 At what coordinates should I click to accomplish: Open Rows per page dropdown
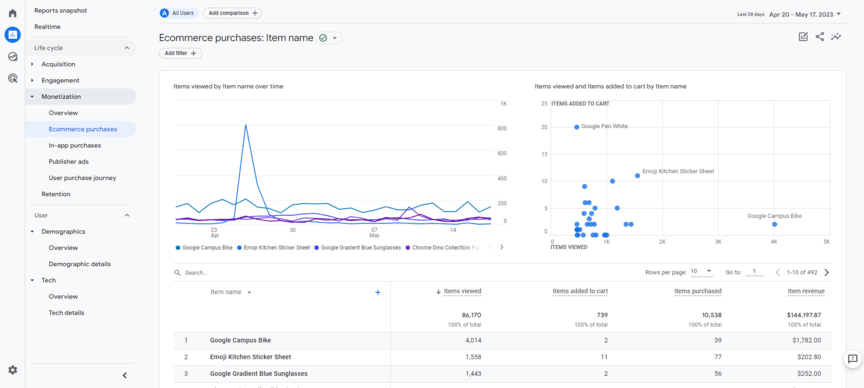coord(701,272)
